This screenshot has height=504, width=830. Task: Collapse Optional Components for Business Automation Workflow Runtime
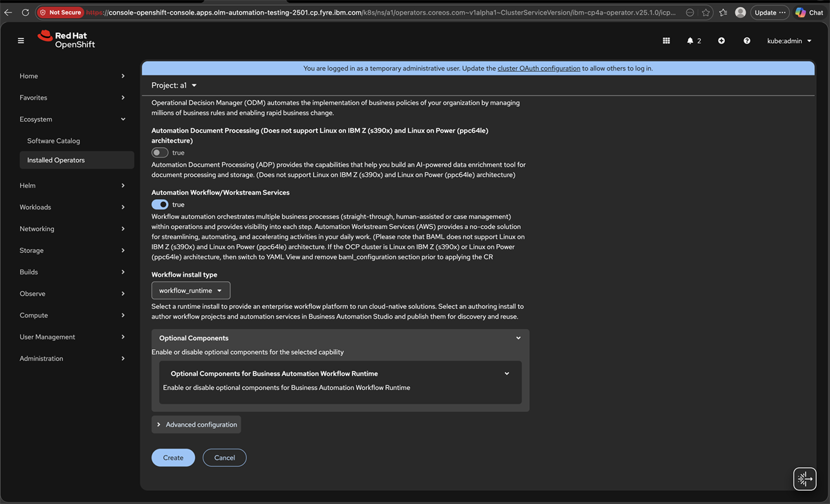coord(340,373)
